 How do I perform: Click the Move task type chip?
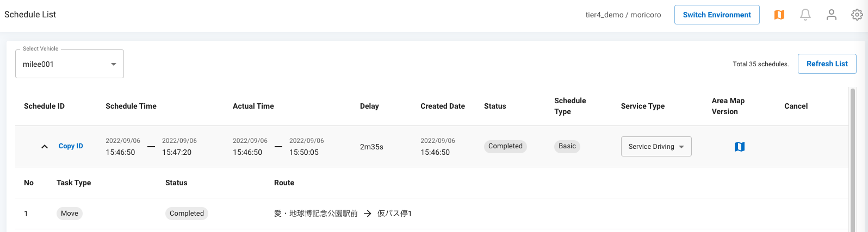pyautogui.click(x=70, y=214)
